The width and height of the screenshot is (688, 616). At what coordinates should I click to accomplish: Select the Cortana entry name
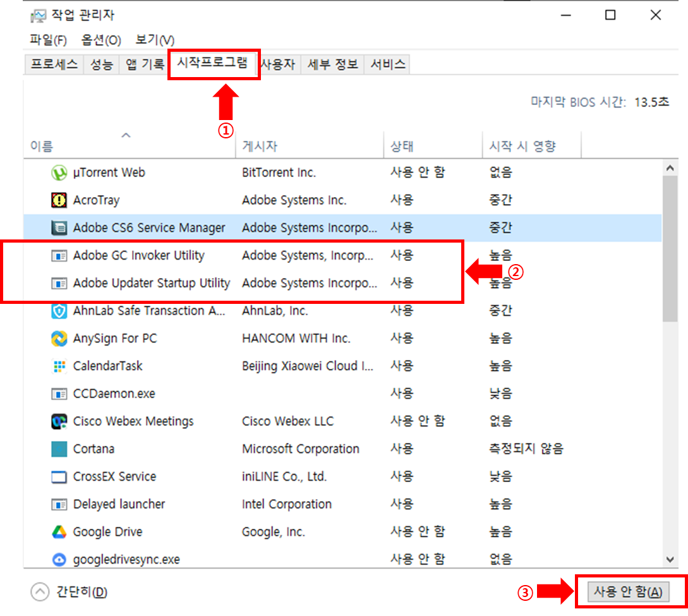[x=94, y=449]
